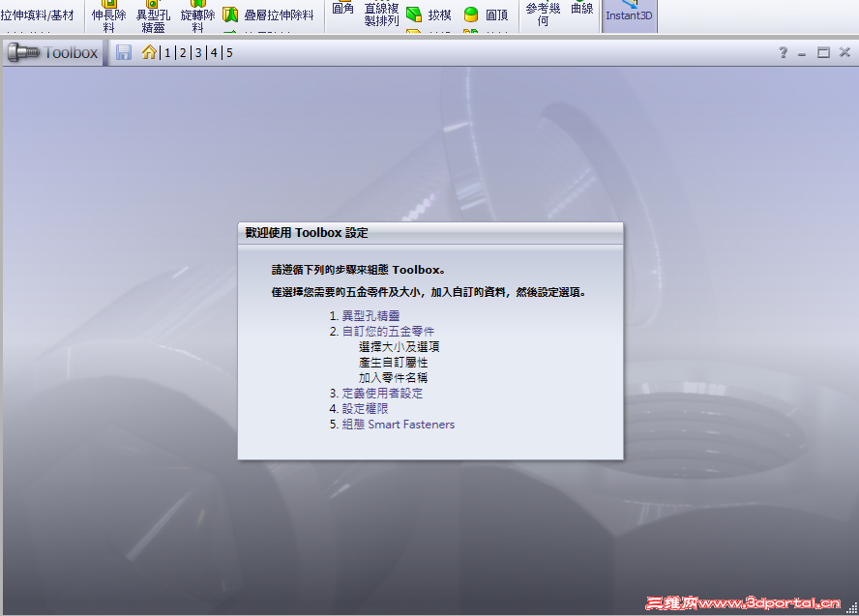Open Toolbox help question mark
The width and height of the screenshot is (859, 616).
coord(784,52)
